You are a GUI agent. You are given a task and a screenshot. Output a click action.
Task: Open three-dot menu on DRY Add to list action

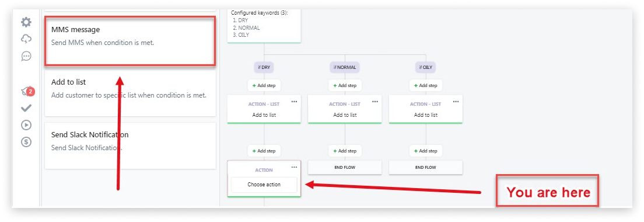click(x=294, y=101)
